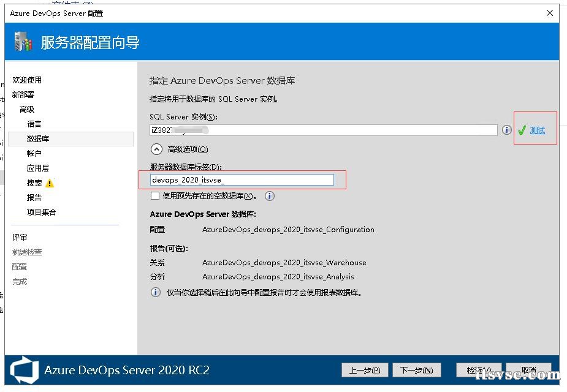This screenshot has width=567, height=392.
Task: Click the server wizard icon in the header
Action: pyautogui.click(x=23, y=42)
